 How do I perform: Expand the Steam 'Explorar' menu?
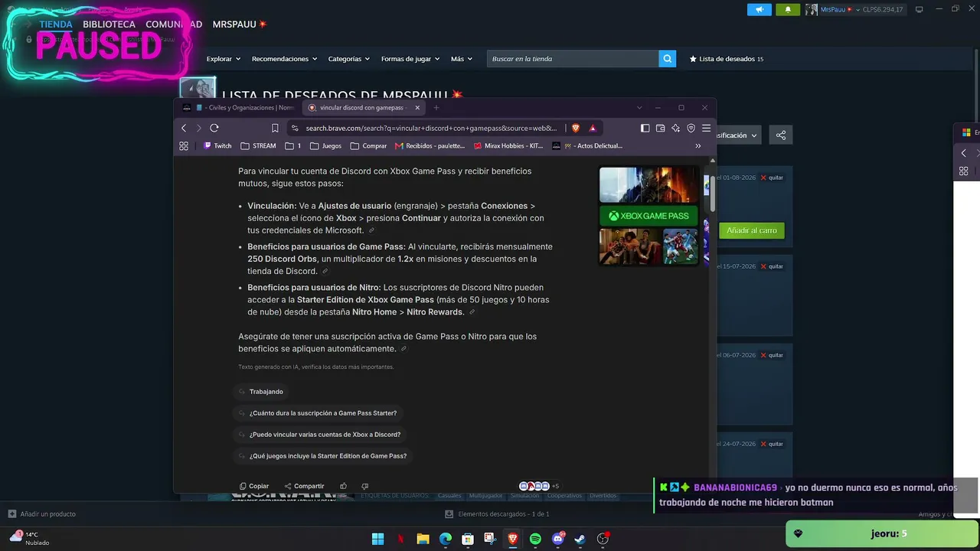click(x=224, y=59)
